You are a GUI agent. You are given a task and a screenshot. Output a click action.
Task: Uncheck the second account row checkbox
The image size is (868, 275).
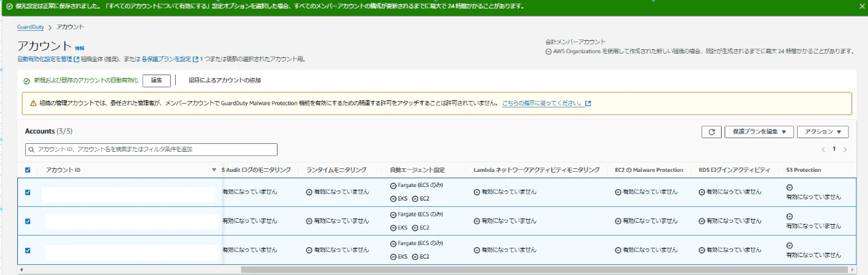(28, 221)
